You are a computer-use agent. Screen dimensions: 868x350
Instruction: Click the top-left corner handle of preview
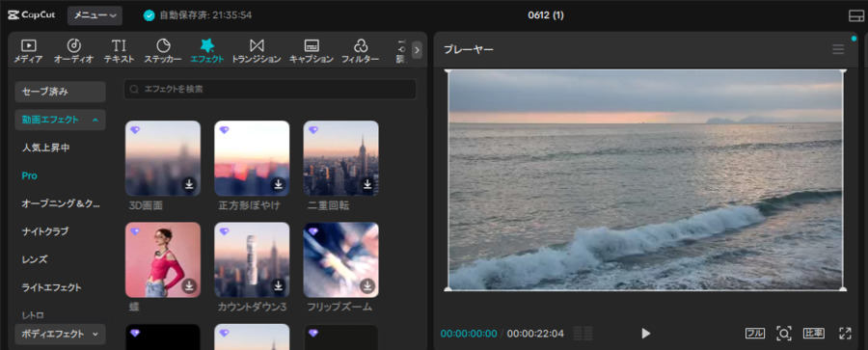448,70
